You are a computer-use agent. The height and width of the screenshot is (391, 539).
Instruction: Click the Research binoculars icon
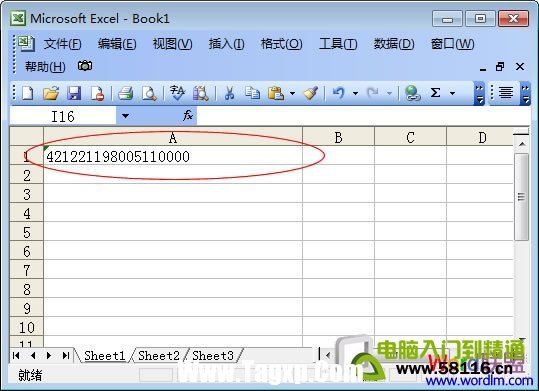point(201,93)
